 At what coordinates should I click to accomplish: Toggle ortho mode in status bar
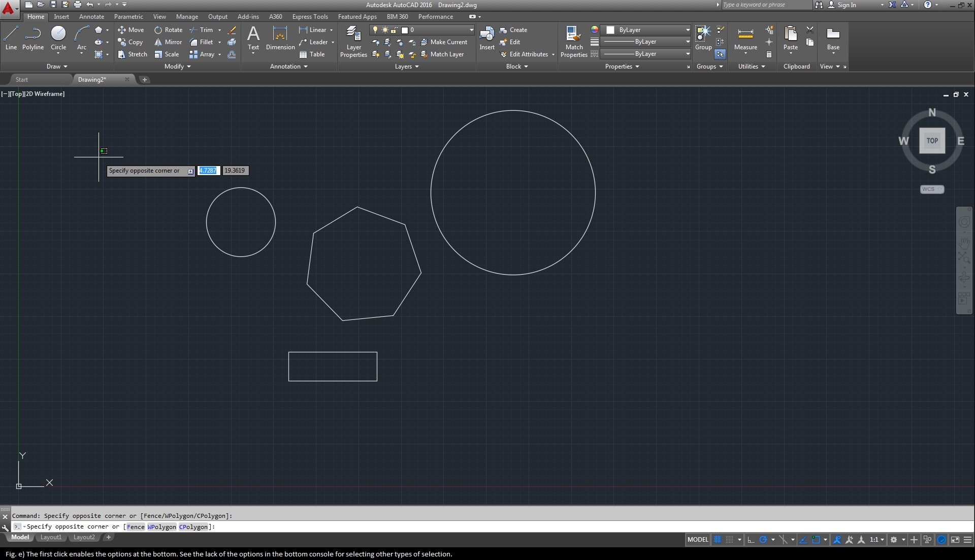[751, 540]
